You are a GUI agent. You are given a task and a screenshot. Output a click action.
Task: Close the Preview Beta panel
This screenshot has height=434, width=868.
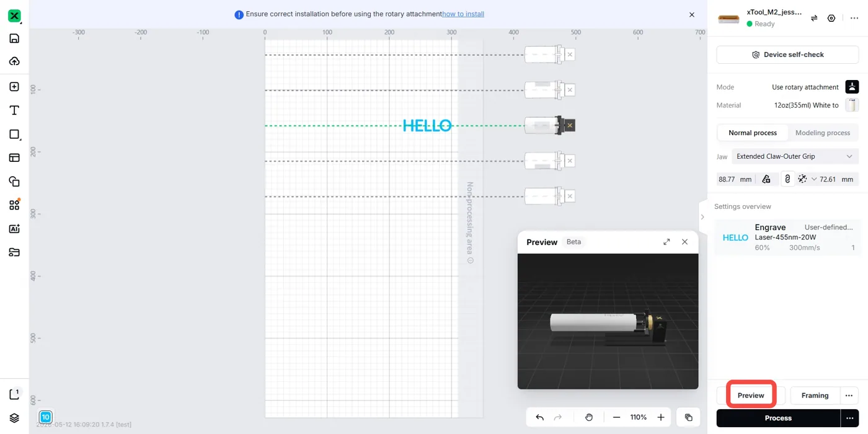tap(684, 242)
